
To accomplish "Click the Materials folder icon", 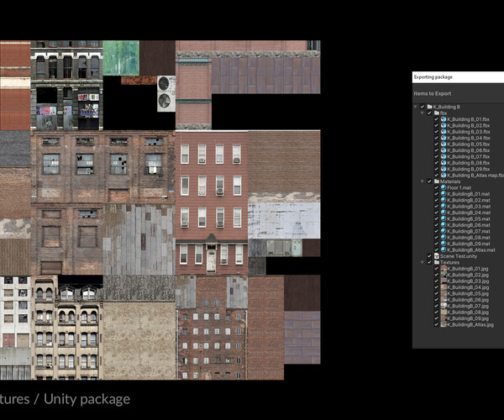I will [x=437, y=181].
